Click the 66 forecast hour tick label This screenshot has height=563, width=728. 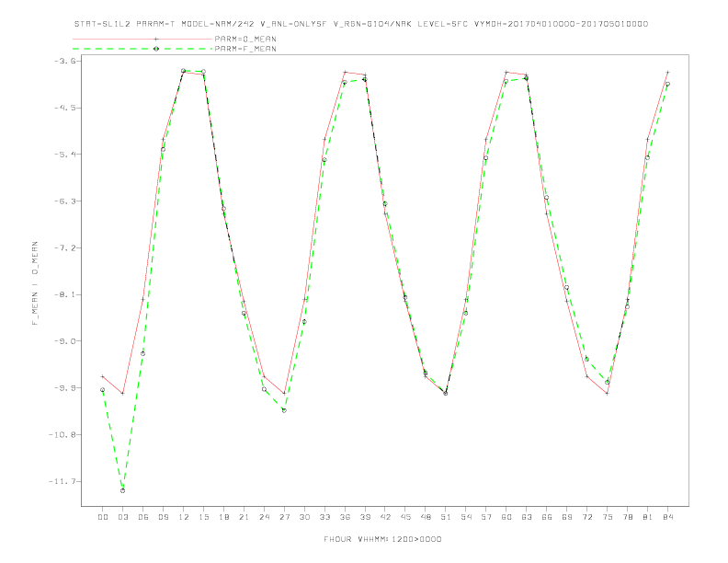(x=547, y=517)
